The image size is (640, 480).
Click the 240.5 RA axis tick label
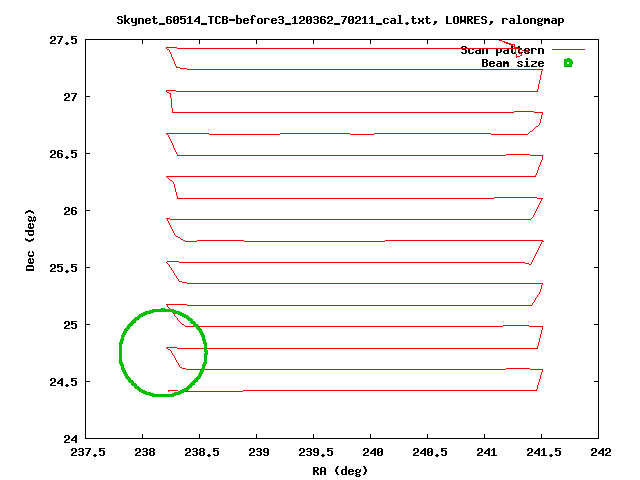click(x=429, y=452)
